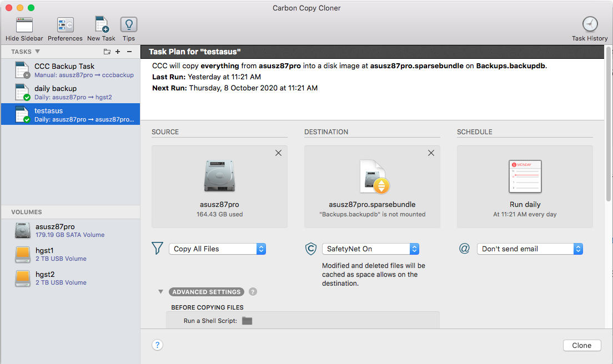Viewport: 613px width, 364px height.
Task: Open Preferences from the toolbar
Action: tap(65, 25)
